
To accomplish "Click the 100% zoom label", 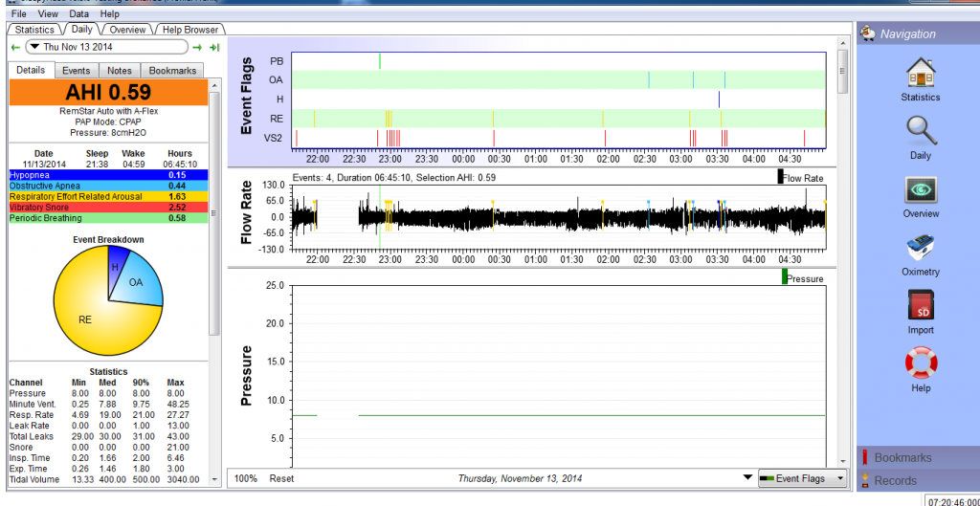I will click(246, 478).
